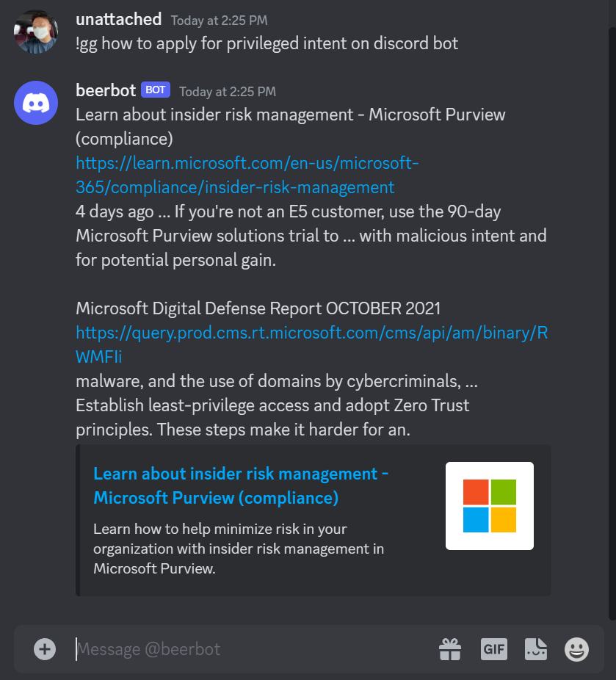Focus the Message @beerbot input field

tap(250, 649)
